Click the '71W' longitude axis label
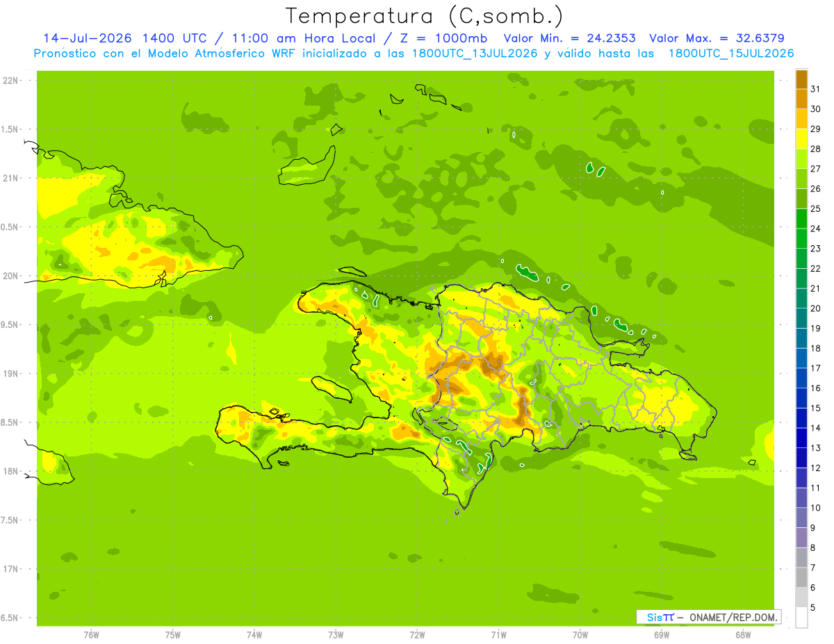Viewport: 834px width, 644px height. point(498,635)
